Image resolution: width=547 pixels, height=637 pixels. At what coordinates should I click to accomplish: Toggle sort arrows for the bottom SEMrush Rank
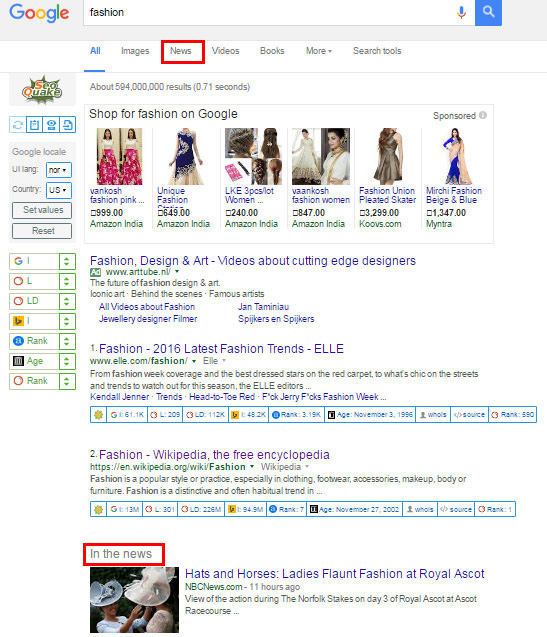click(x=67, y=381)
